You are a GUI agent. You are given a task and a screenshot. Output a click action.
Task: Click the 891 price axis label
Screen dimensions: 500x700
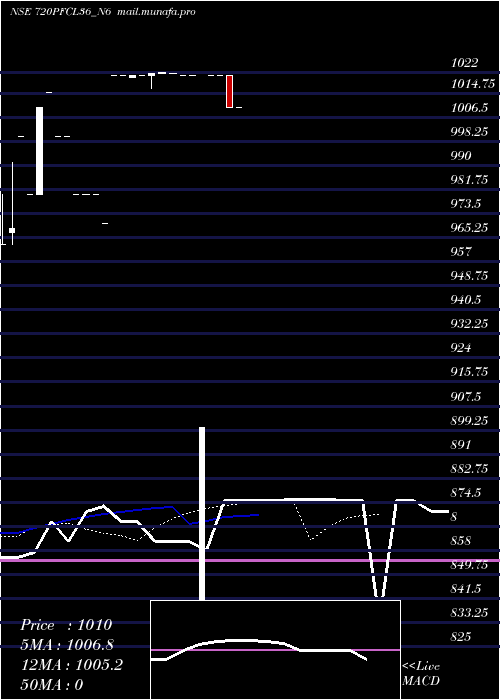pyautogui.click(x=461, y=445)
